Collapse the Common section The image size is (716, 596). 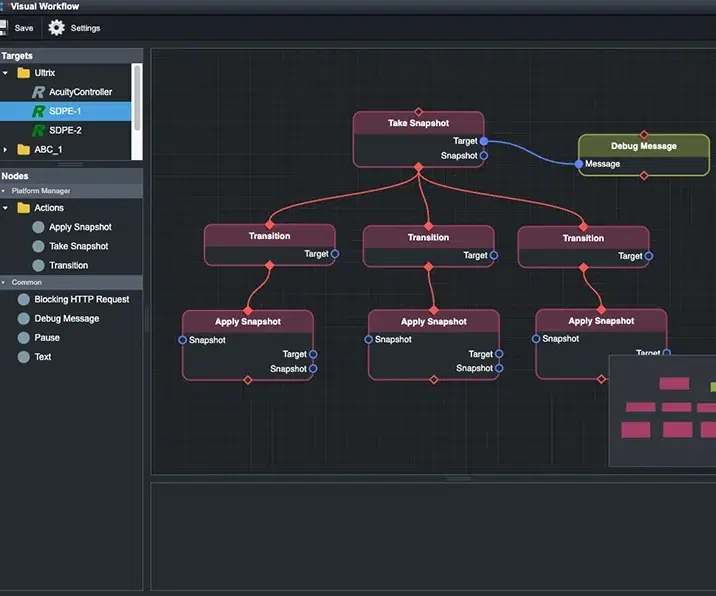(x=4, y=283)
